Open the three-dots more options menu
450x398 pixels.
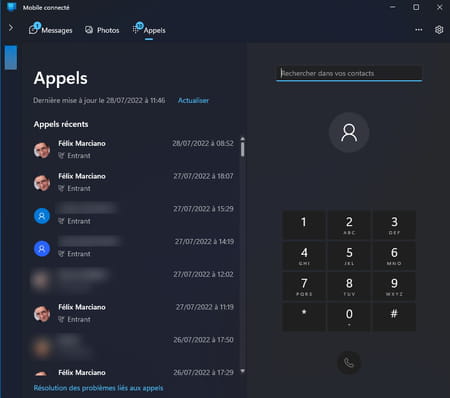[x=419, y=30]
